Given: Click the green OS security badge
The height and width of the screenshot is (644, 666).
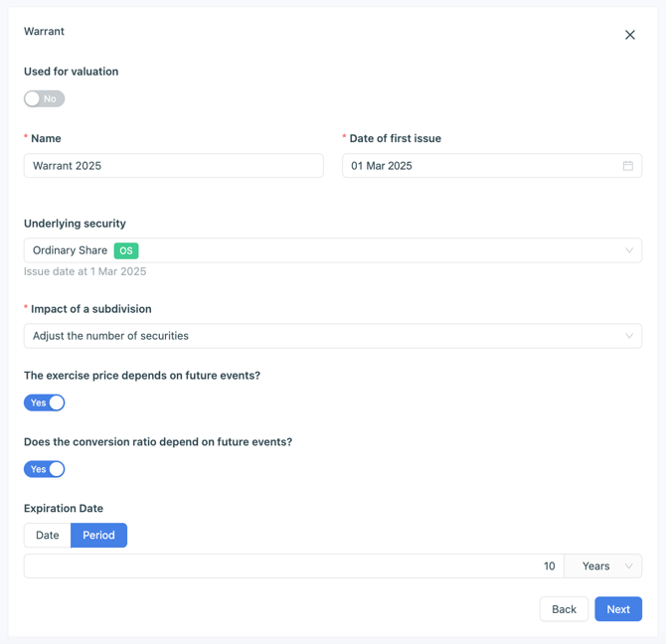Looking at the screenshot, I should point(126,250).
